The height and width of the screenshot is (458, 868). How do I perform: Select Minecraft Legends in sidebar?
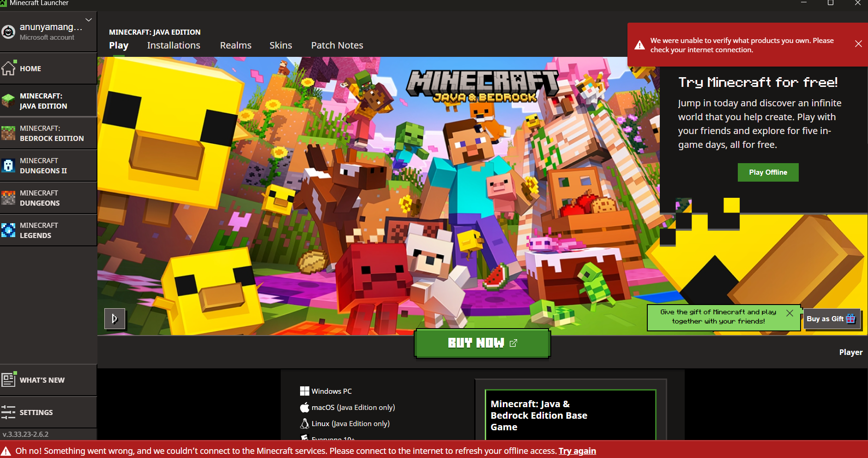pyautogui.click(x=48, y=230)
